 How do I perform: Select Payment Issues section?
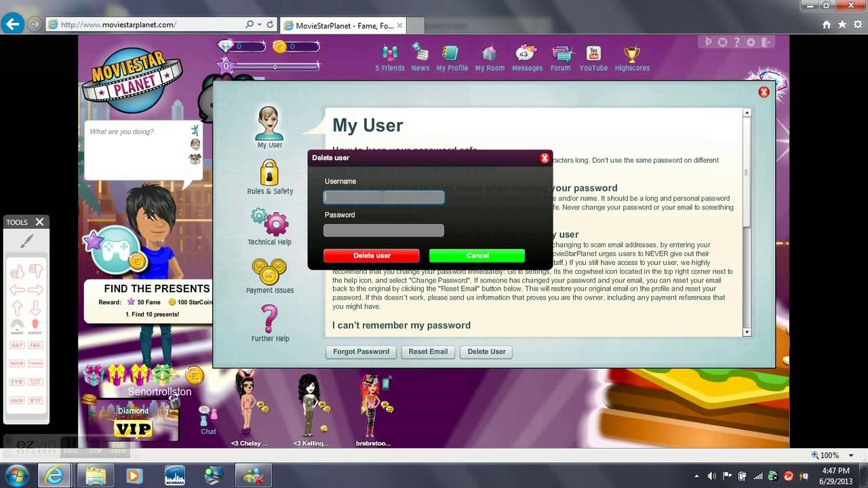click(x=270, y=277)
